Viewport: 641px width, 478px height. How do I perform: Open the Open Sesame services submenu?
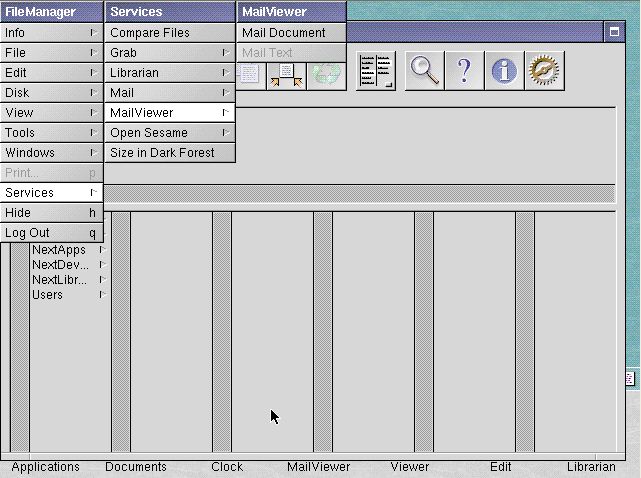click(170, 133)
